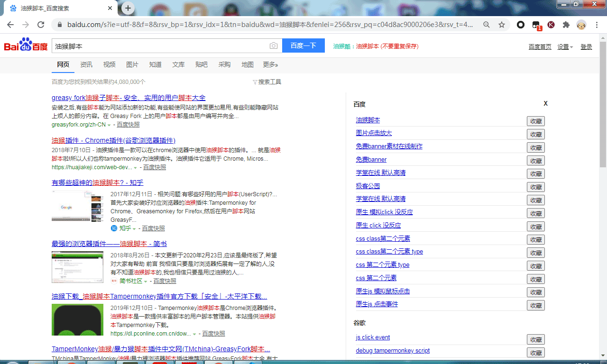Click the 简书 result thumbnail image
Viewport: 607px width, 364px height.
77,267
